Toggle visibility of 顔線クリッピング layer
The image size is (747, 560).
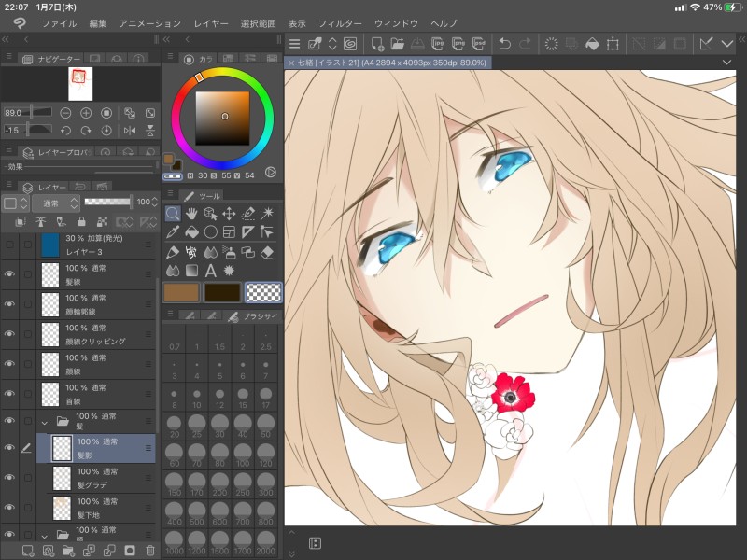pos(9,334)
